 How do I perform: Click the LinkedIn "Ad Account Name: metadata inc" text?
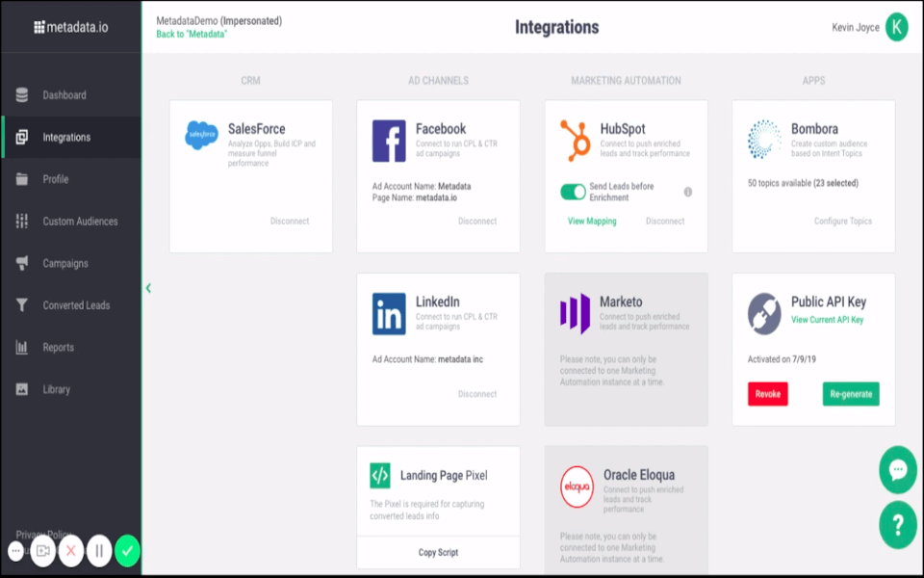pyautogui.click(x=427, y=359)
